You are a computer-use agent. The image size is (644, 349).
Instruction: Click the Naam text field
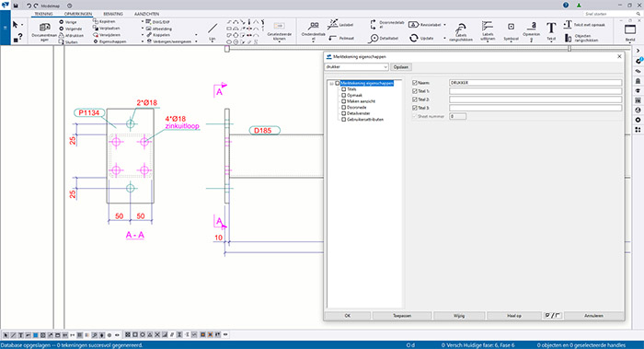pyautogui.click(x=535, y=83)
